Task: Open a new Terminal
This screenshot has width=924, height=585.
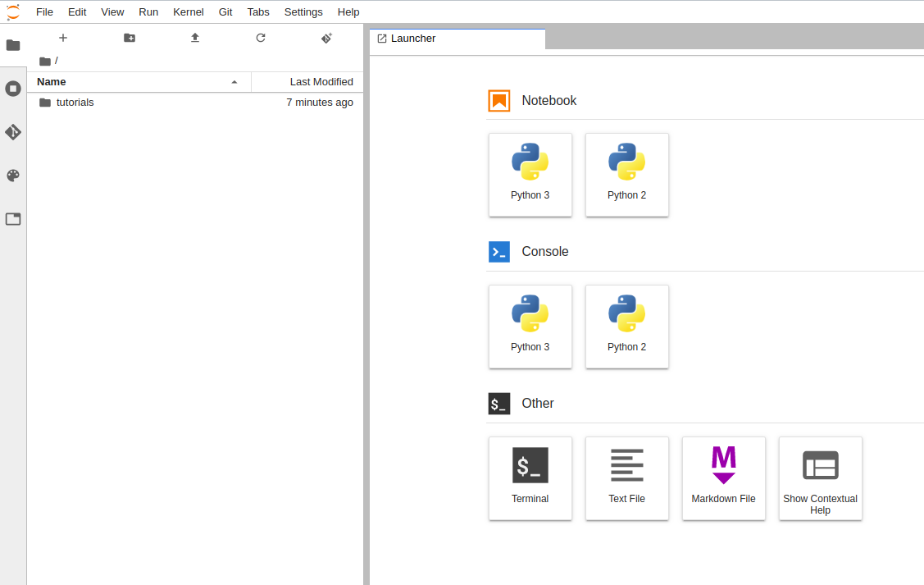Action: click(x=530, y=478)
